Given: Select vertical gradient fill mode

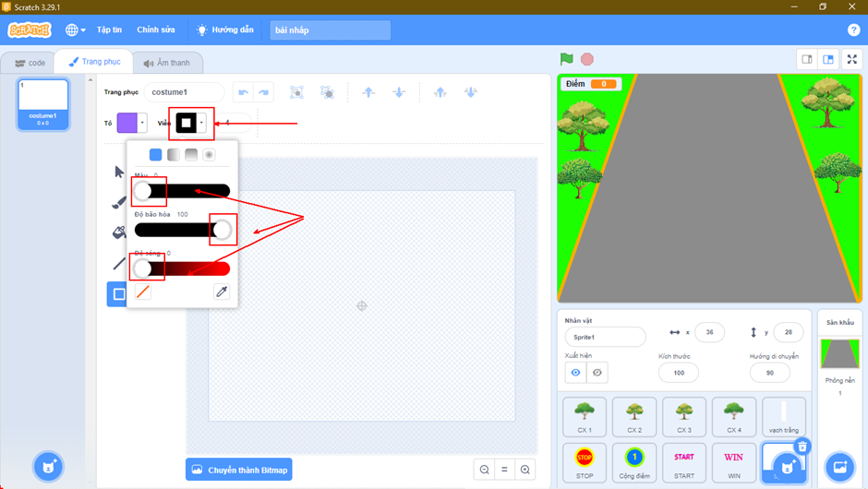Looking at the screenshot, I should click(191, 155).
